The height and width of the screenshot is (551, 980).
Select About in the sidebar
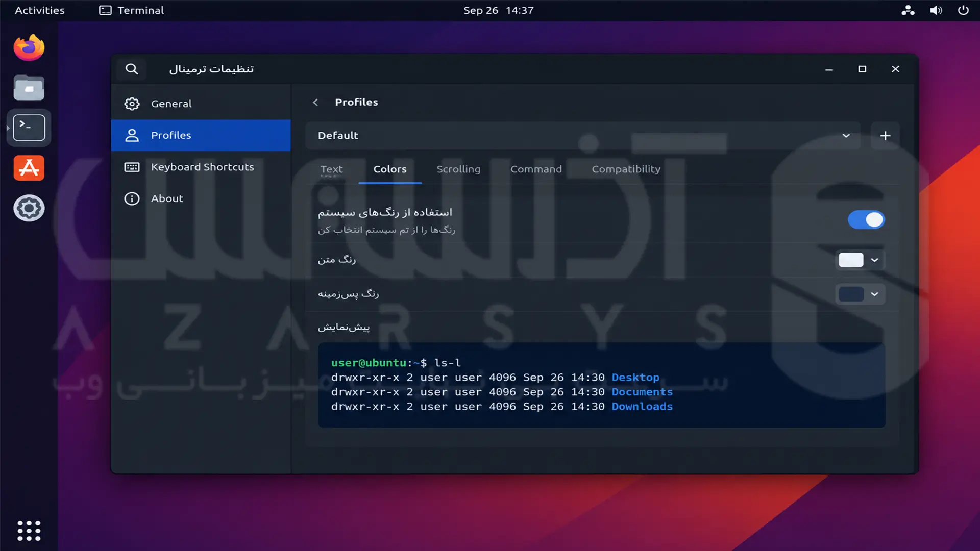coord(201,198)
